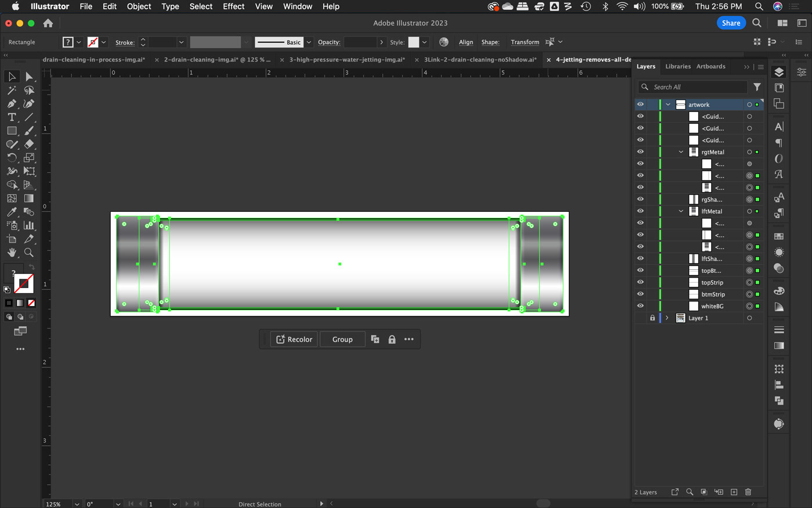Collapse the artwork layer

(x=668, y=105)
